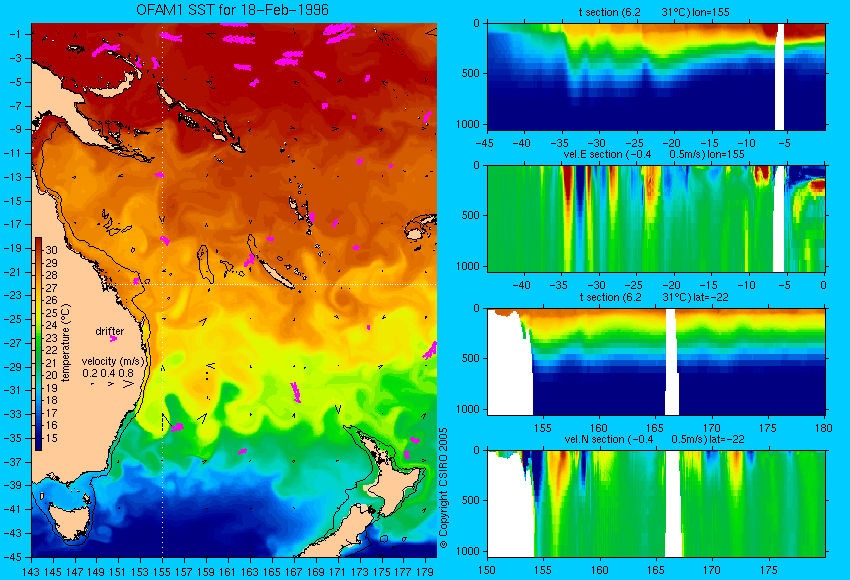This screenshot has height=580, width=850.
Task: Click the "vel.N section" lat=-22 panel title
Action: tap(654, 439)
